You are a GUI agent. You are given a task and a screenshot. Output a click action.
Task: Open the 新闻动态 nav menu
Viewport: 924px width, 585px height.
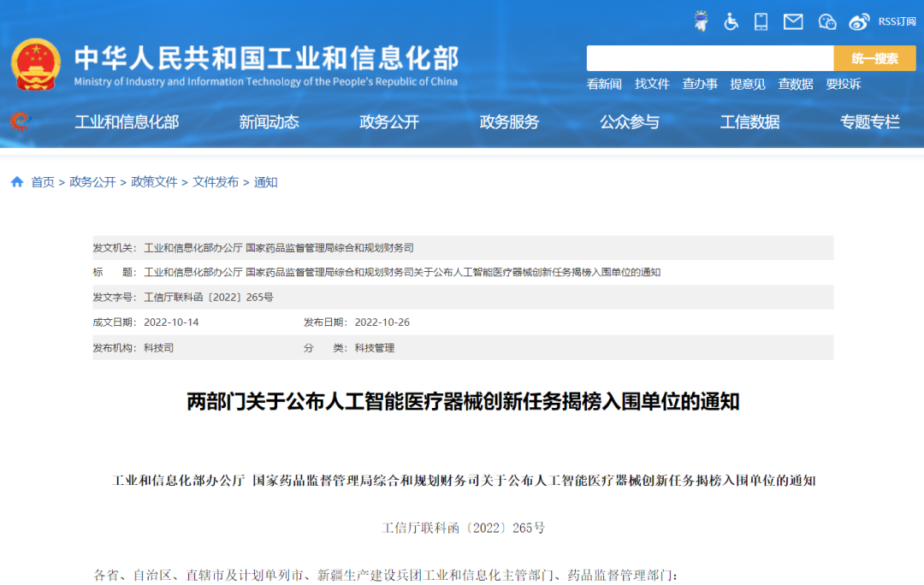(x=269, y=122)
